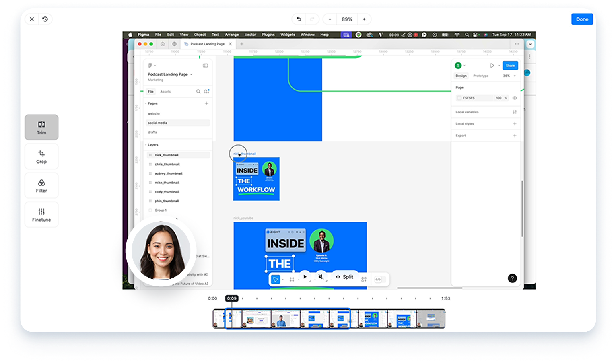Toggle page background visibility eye icon
Image resolution: width=616 pixels, height=364 pixels.
515,98
